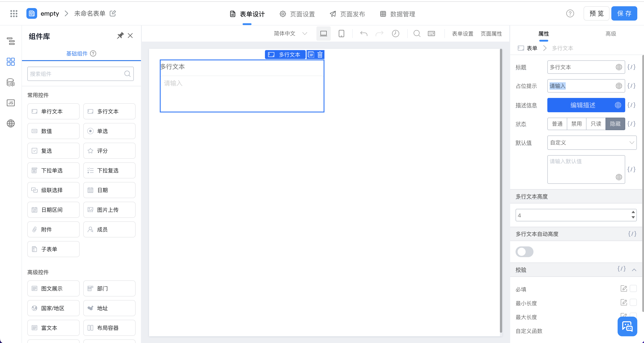Click the redo arrow in toolbar
Viewport: 644px width, 343px height.
coord(380,34)
